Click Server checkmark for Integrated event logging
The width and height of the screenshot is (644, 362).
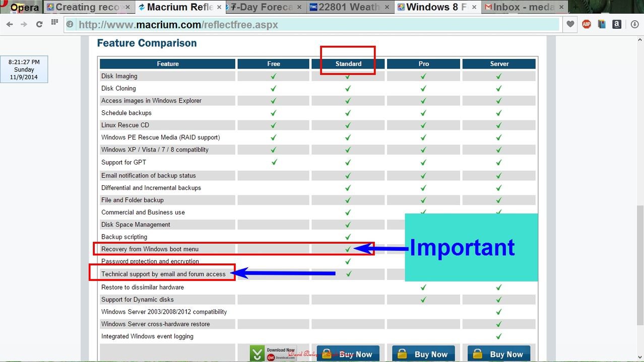click(498, 336)
